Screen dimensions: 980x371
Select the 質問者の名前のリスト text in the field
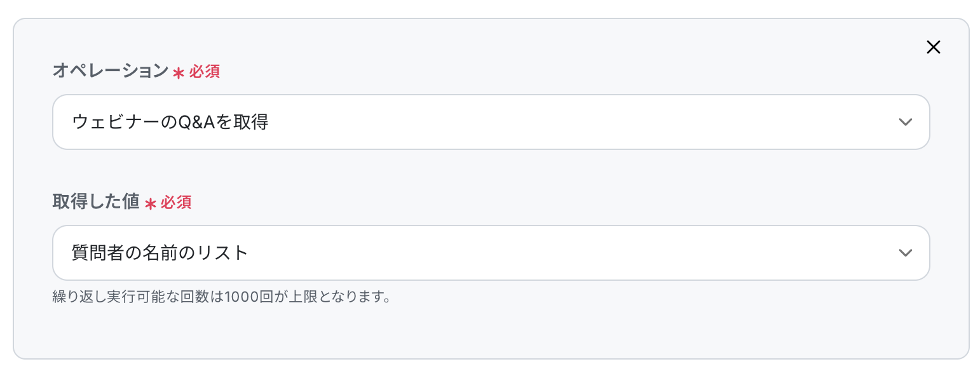[x=160, y=253]
